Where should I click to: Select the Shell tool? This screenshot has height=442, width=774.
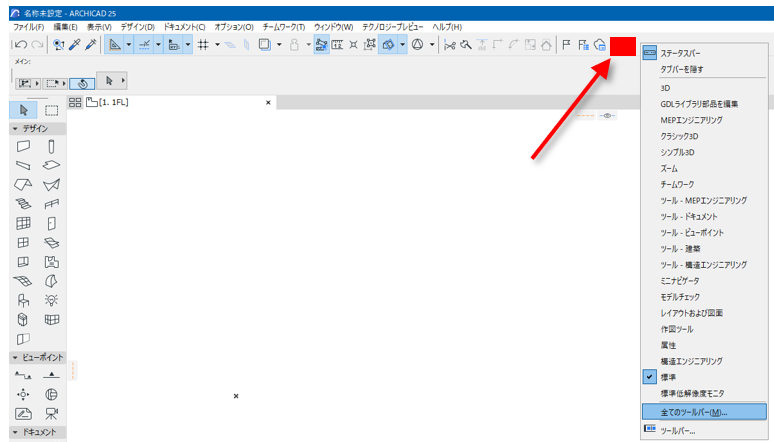click(51, 185)
